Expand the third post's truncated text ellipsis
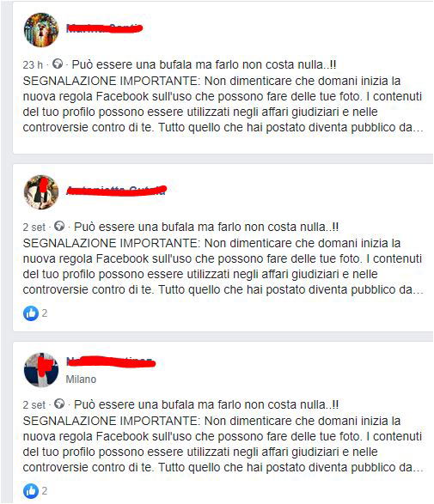Image resolution: width=434 pixels, height=504 pixels. pyautogui.click(x=419, y=469)
